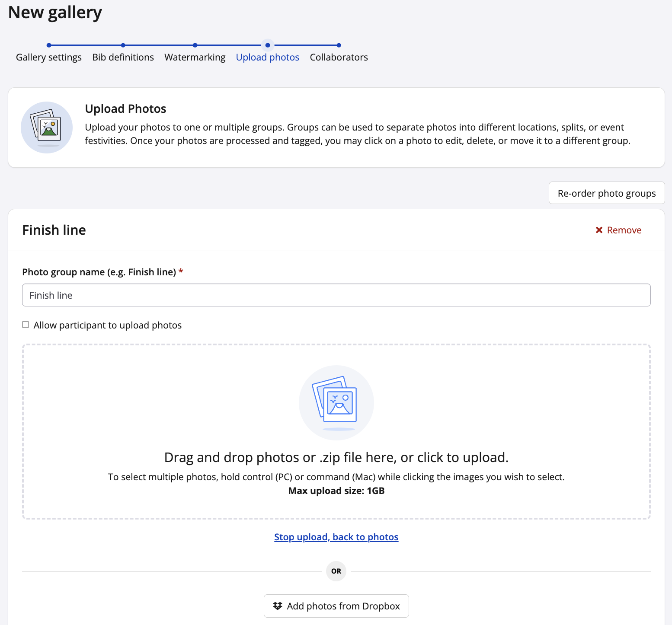672x625 pixels.
Task: Click the Dropbox logo icon
Action: click(x=278, y=606)
